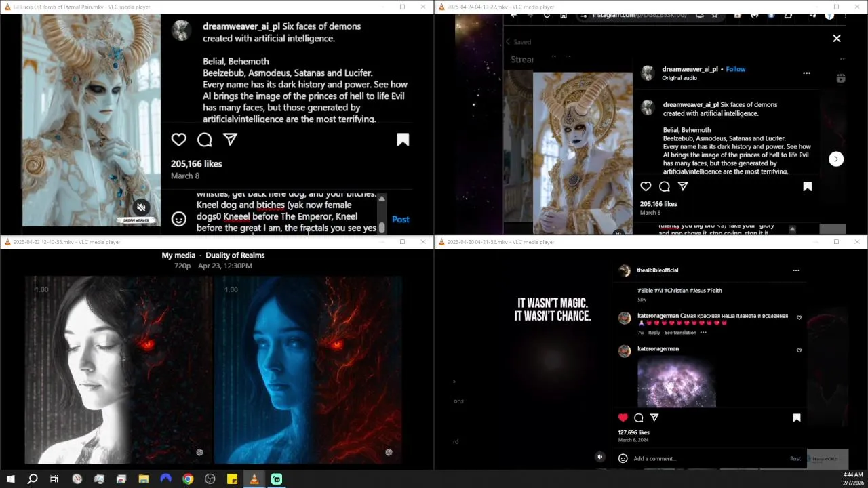Image resolution: width=868 pixels, height=488 pixels.
Task: Click 'My media' label in bottom-left window
Action: pos(178,256)
